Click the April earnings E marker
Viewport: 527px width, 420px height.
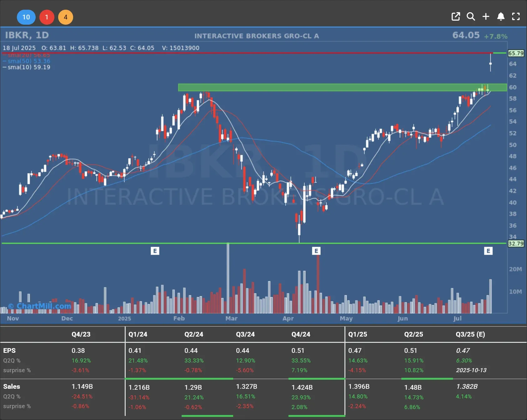point(316,251)
